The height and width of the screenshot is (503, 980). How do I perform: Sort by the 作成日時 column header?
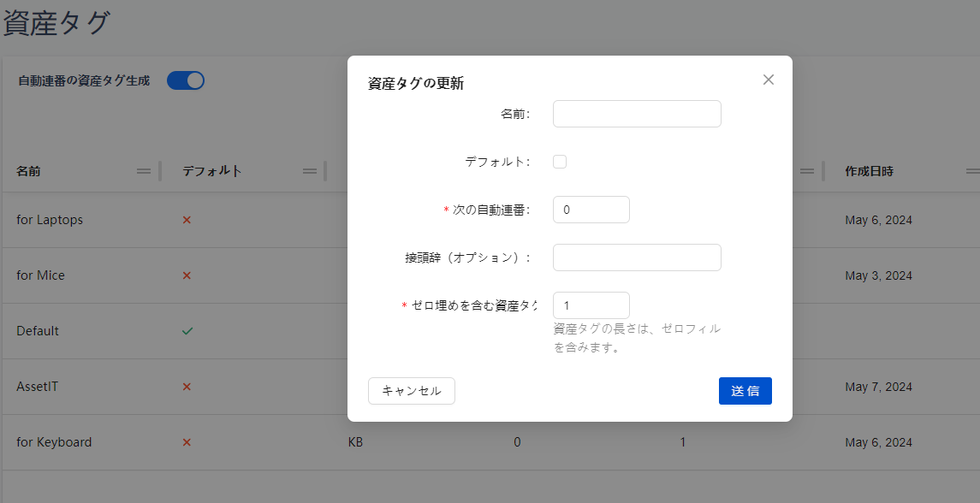[x=869, y=171]
